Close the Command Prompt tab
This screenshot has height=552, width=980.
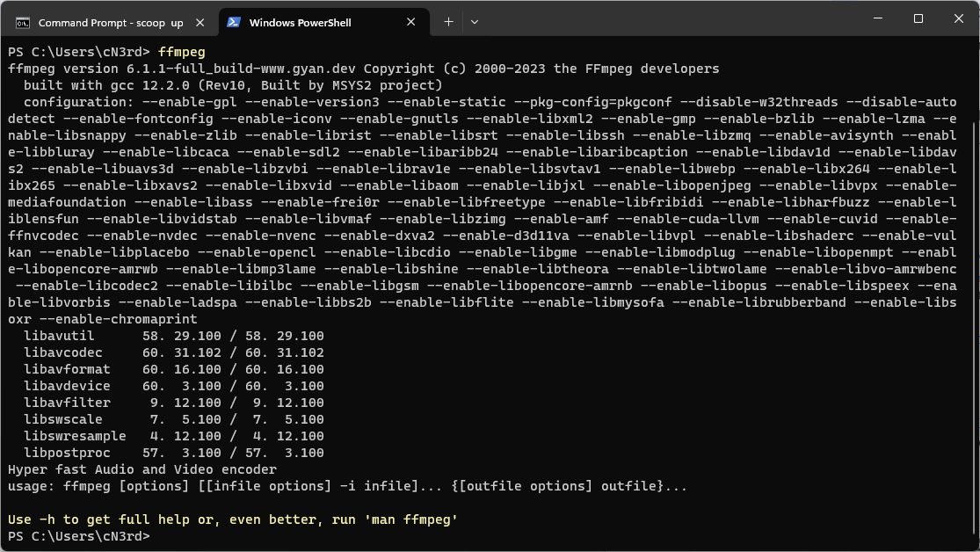pyautogui.click(x=200, y=23)
